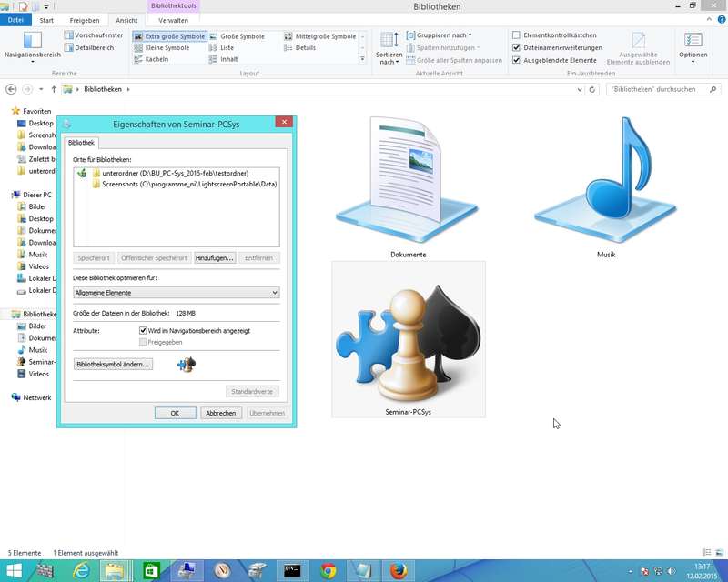Open the Ansicht ribbon tab
Screen dimensions: 728x582
click(126, 20)
